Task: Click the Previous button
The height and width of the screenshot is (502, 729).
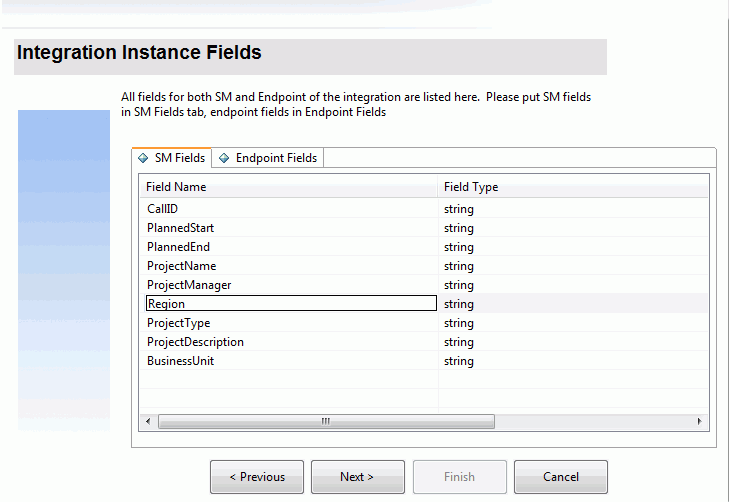Action: point(257,477)
